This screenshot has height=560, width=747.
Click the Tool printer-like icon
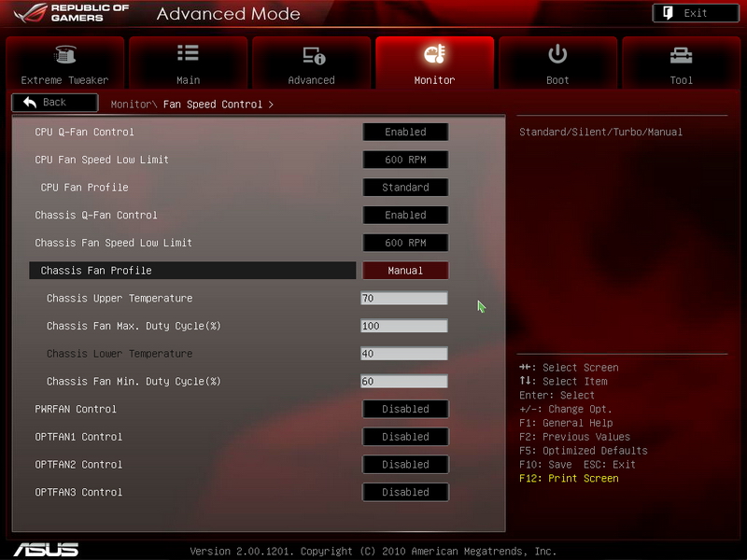[681, 55]
